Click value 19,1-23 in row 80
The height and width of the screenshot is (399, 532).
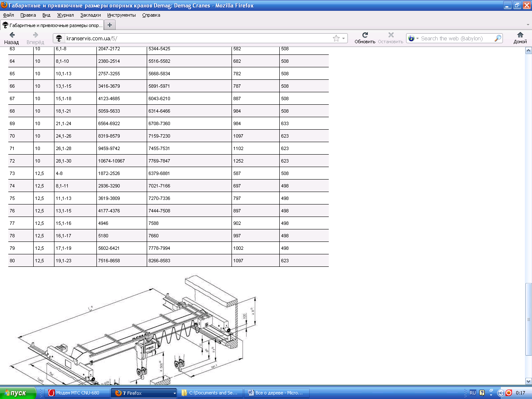pyautogui.click(x=64, y=261)
